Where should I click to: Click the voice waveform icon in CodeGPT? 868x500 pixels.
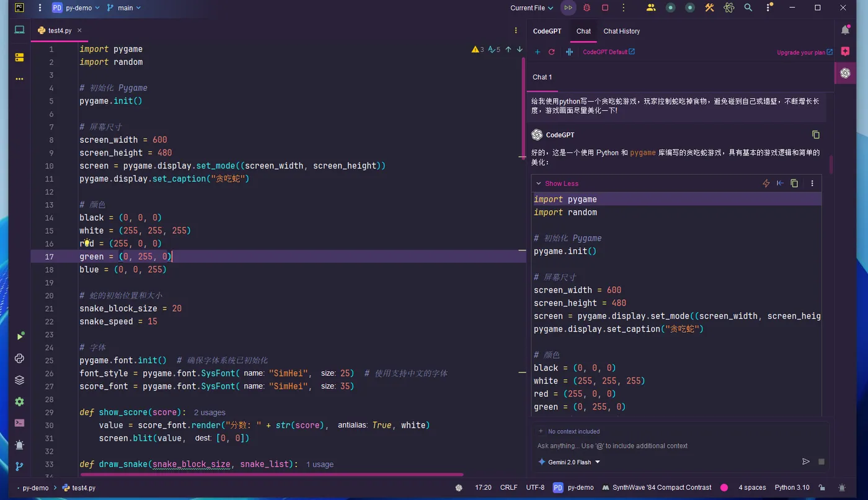pos(569,52)
